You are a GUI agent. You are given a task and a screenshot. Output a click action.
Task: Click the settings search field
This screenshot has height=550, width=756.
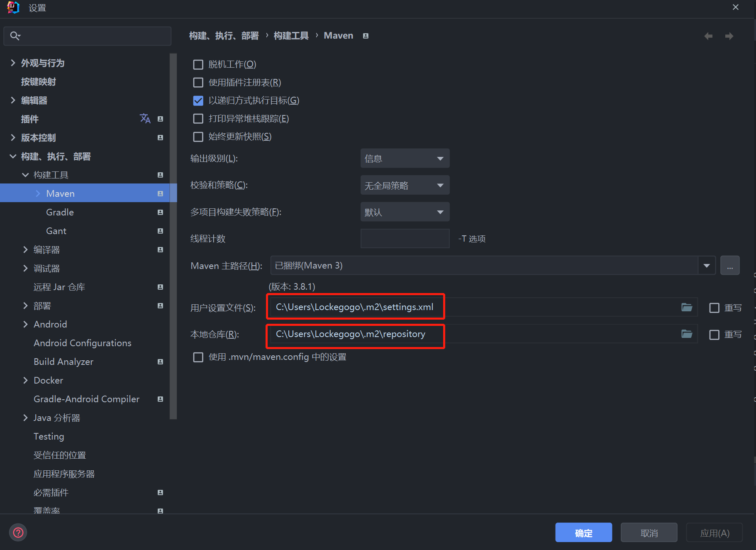click(x=88, y=36)
